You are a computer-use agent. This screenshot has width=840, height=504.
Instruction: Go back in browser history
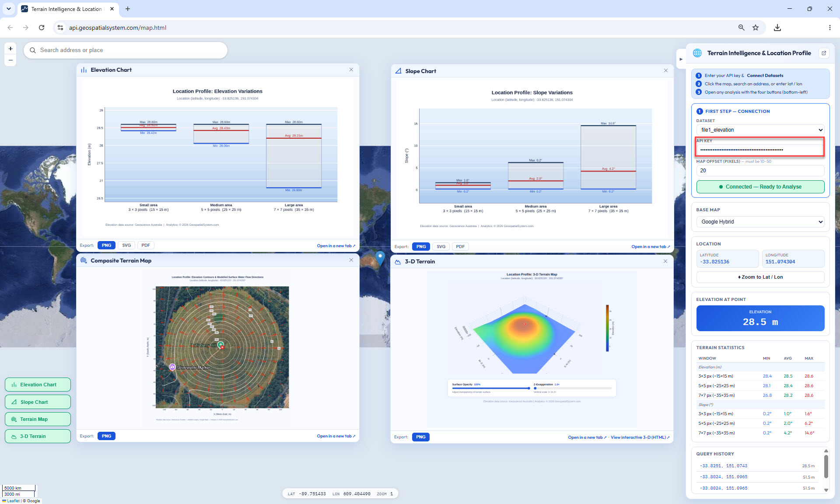[10, 28]
